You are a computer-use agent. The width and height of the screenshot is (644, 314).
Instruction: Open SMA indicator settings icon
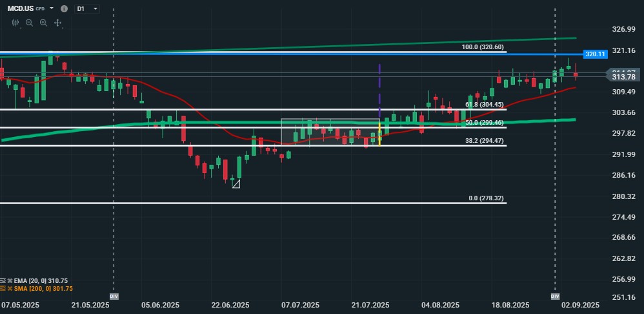tap(3, 289)
